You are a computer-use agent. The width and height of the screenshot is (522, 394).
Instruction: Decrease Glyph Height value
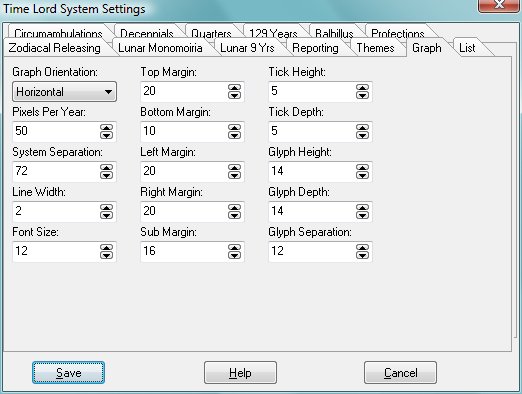click(x=362, y=175)
